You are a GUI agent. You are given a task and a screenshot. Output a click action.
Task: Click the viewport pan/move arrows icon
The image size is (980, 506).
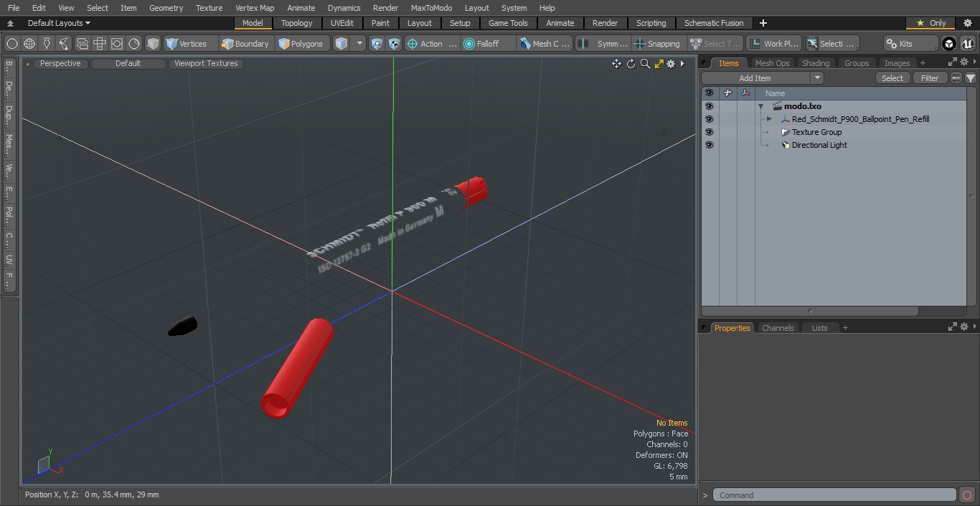[616, 64]
